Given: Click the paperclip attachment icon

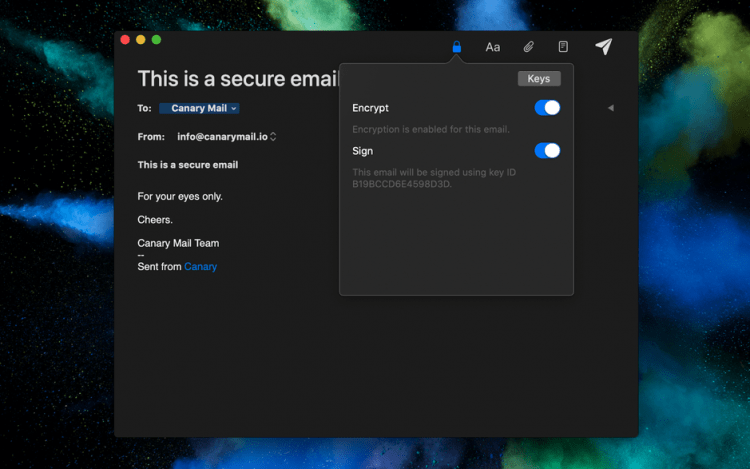Looking at the screenshot, I should [x=529, y=46].
